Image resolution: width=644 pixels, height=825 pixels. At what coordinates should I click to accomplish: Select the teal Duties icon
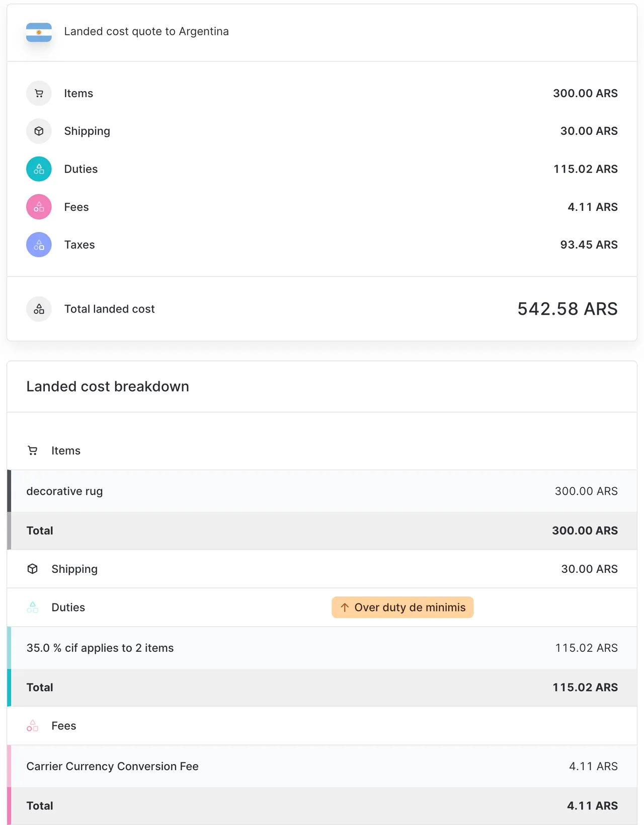pyautogui.click(x=39, y=169)
